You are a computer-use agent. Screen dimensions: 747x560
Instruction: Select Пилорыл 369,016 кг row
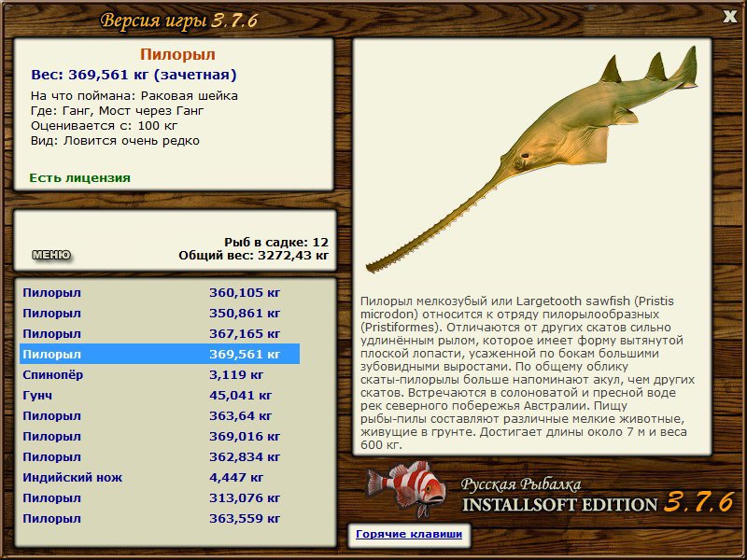tap(160, 436)
